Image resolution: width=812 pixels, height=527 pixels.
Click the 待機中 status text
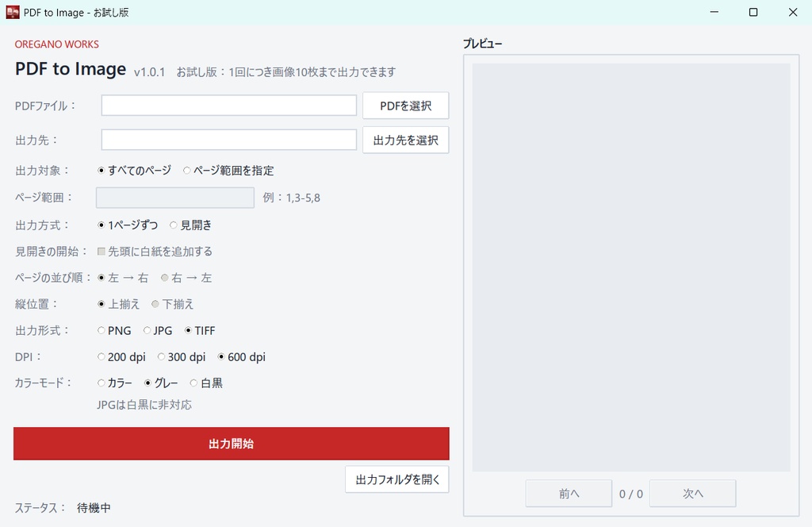click(94, 508)
